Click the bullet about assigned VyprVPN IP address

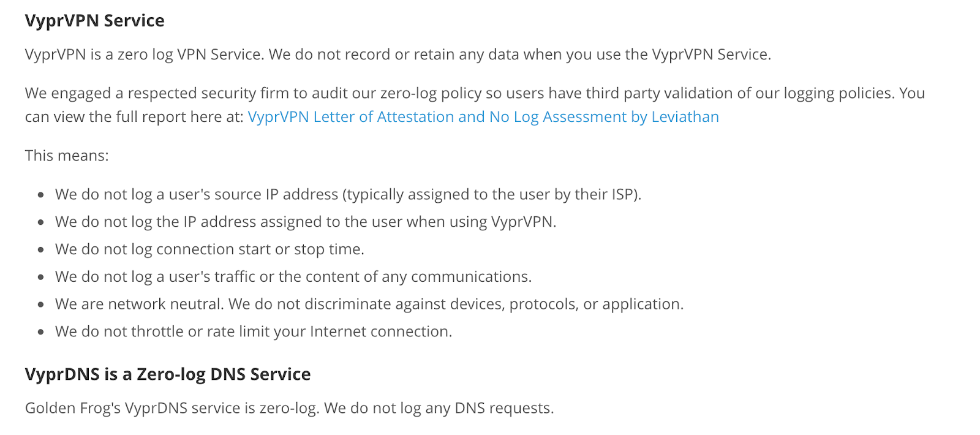pos(306,222)
